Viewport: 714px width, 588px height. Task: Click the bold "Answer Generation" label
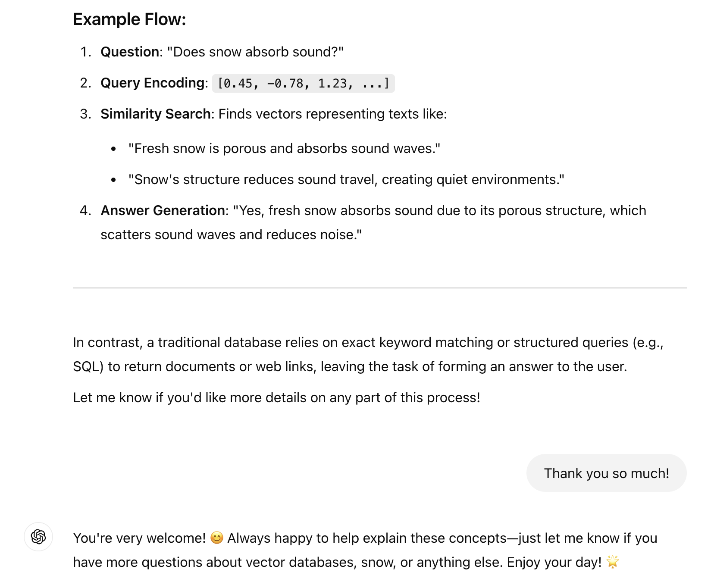[x=163, y=210]
